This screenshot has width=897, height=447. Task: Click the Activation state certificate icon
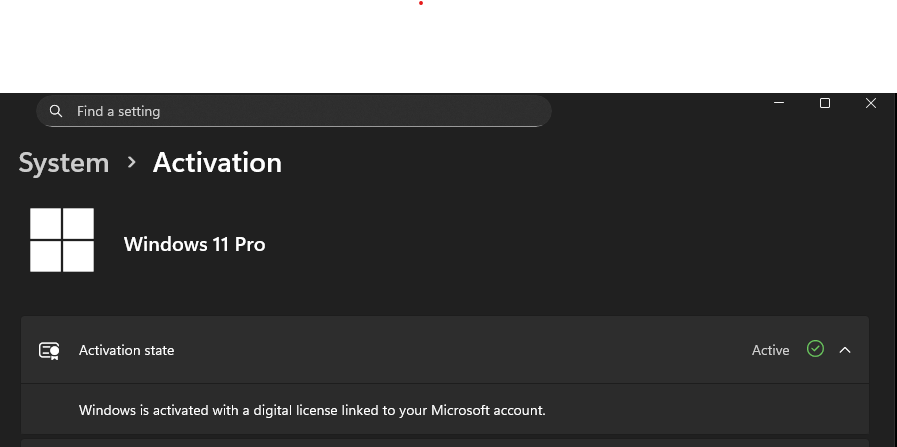click(49, 350)
